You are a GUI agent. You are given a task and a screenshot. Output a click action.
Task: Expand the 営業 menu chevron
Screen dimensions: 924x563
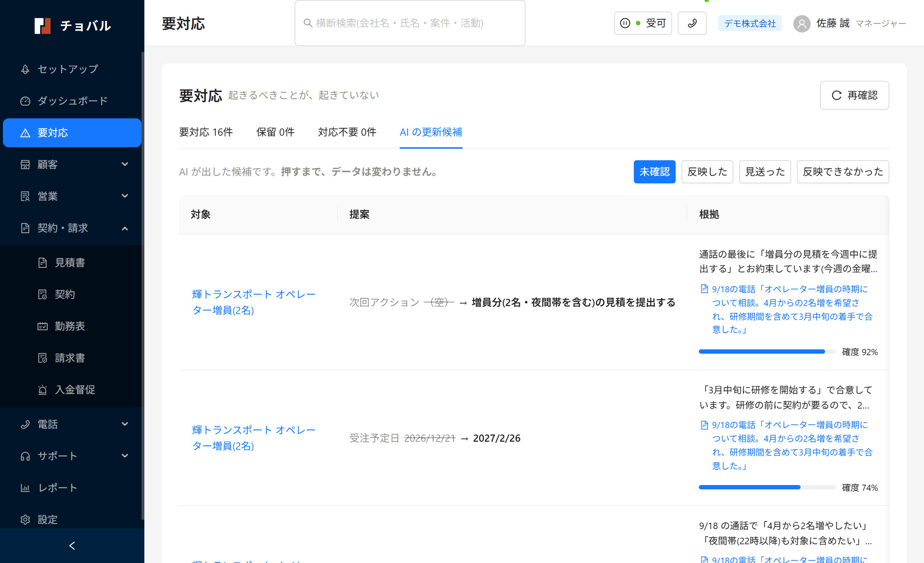click(x=125, y=196)
